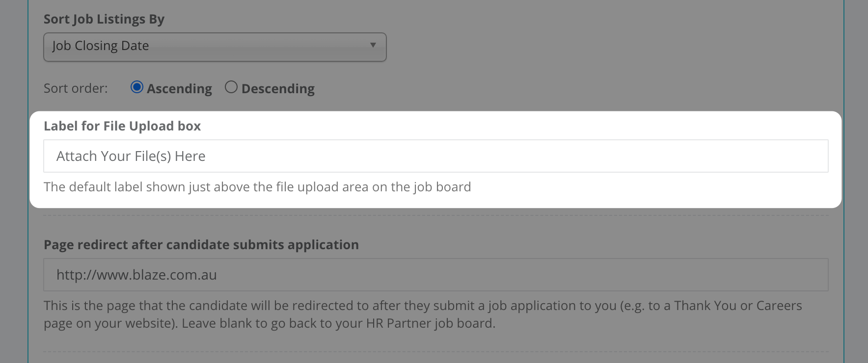868x363 pixels.
Task: Click the "HR Partner job board" mention in help text
Action: coord(430,323)
